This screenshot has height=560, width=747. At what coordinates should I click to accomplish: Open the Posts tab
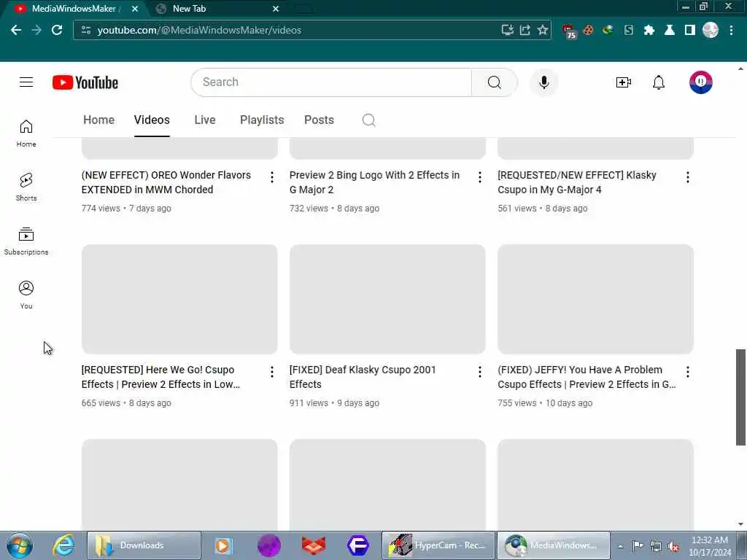click(x=319, y=120)
